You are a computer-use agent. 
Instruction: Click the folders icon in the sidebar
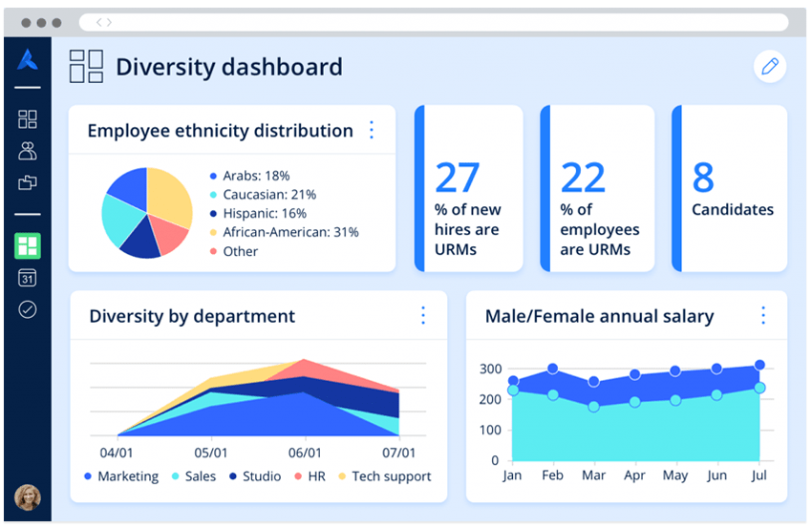tap(28, 182)
